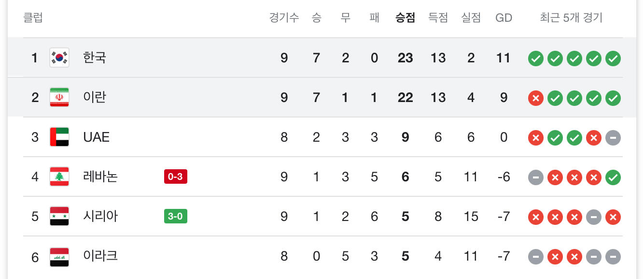Image resolution: width=644 pixels, height=279 pixels.
Task: Click the Lebanon cedar flag icon
Action: pos(59,177)
